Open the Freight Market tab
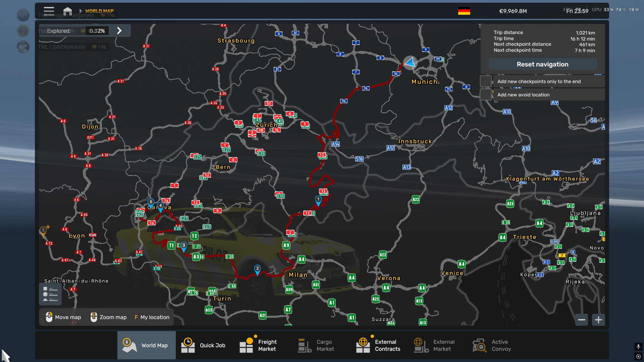 tap(258, 345)
